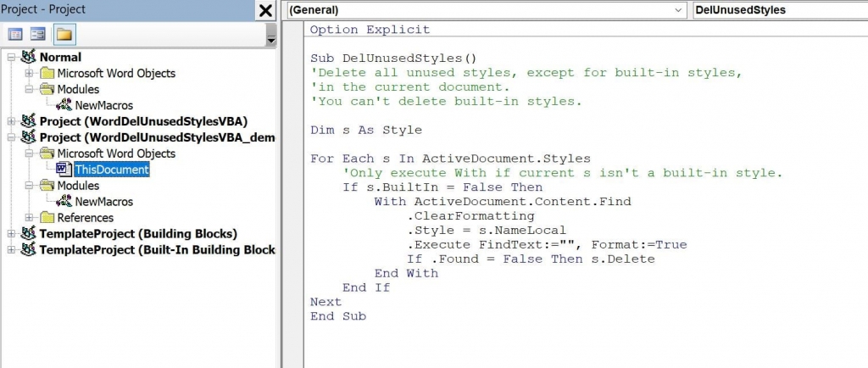Click the toolbar overflow arrow in Project panel
Image resolution: width=868 pixels, height=368 pixels.
(270, 40)
